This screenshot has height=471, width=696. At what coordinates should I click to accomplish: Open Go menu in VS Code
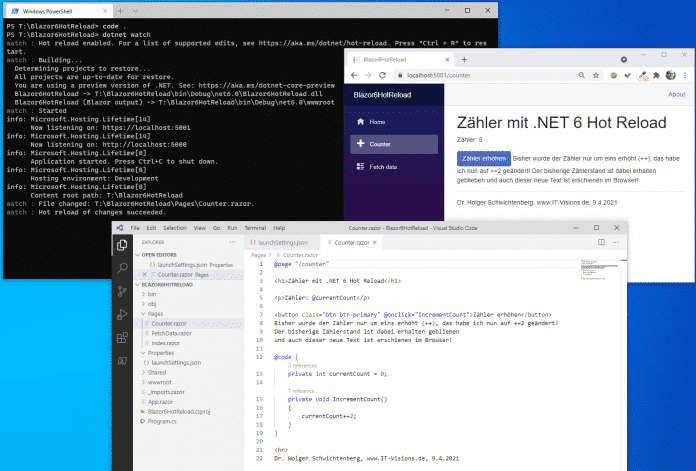tap(217, 228)
